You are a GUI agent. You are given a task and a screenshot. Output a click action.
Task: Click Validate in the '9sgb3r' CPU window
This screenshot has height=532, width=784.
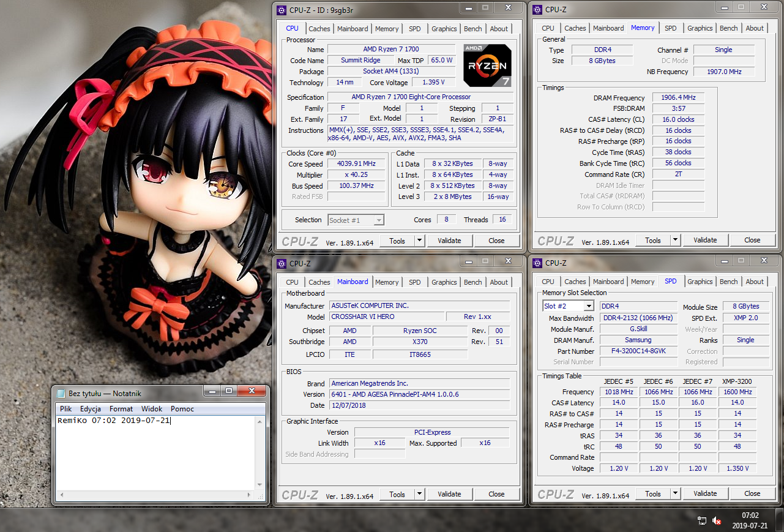(449, 241)
